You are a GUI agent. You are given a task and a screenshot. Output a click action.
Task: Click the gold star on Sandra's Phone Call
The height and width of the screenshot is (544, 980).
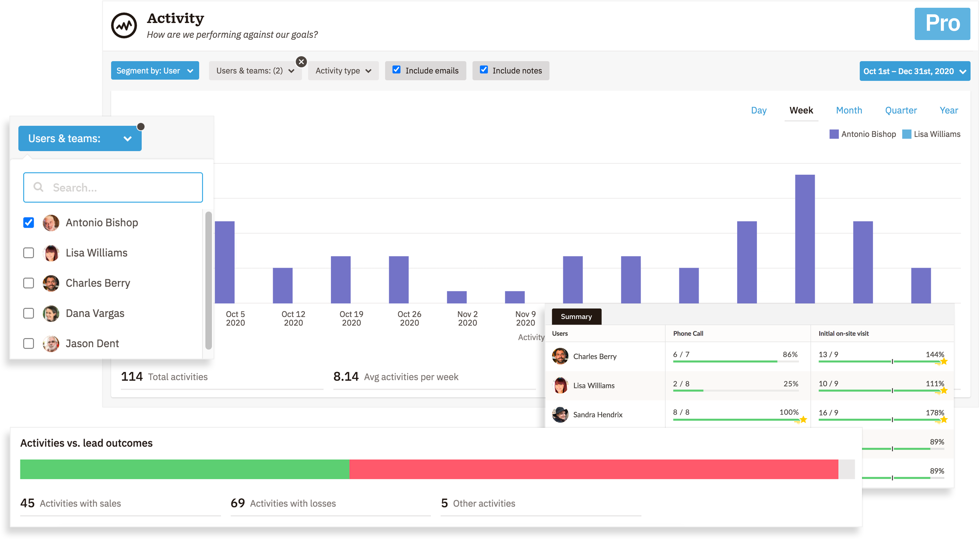pos(803,420)
